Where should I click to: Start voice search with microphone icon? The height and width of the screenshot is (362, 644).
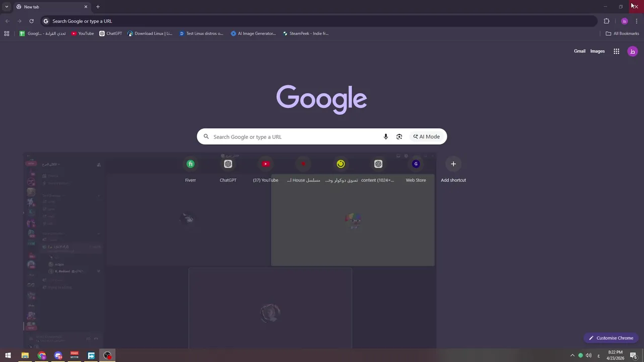(386, 137)
